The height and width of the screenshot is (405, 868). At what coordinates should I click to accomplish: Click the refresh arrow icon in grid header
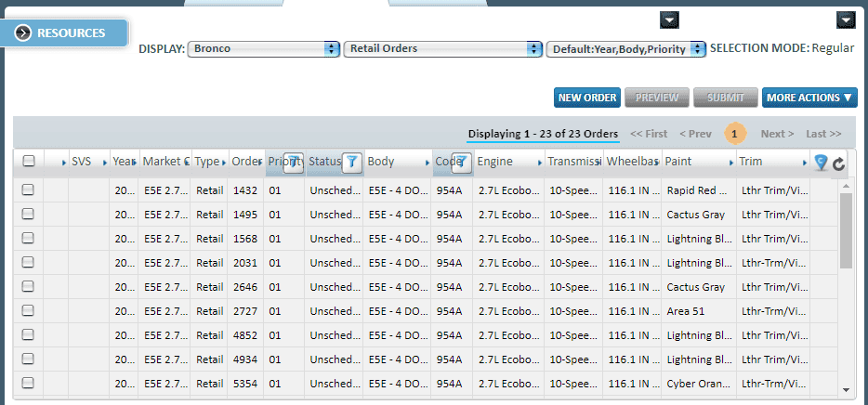(838, 163)
